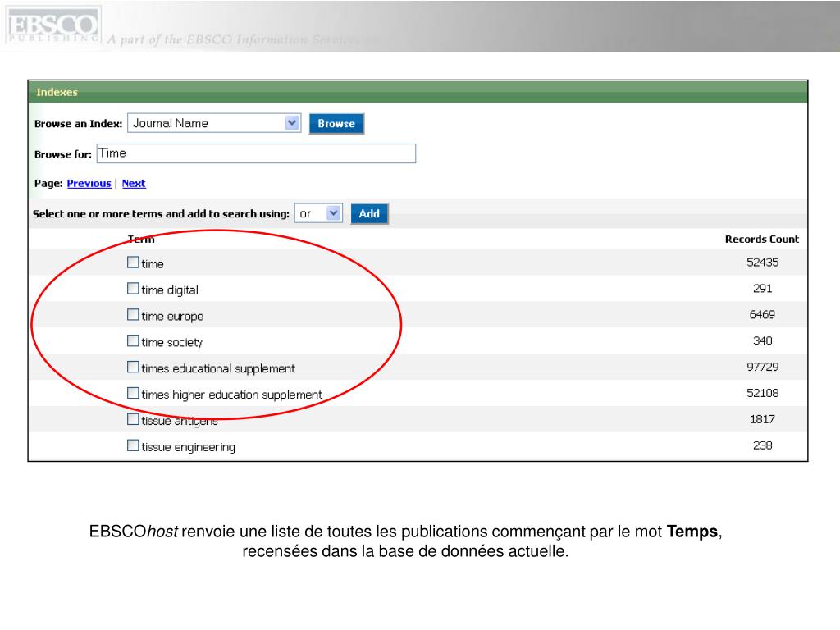Click the record count 291
The image size is (840, 630).
pyautogui.click(x=762, y=288)
